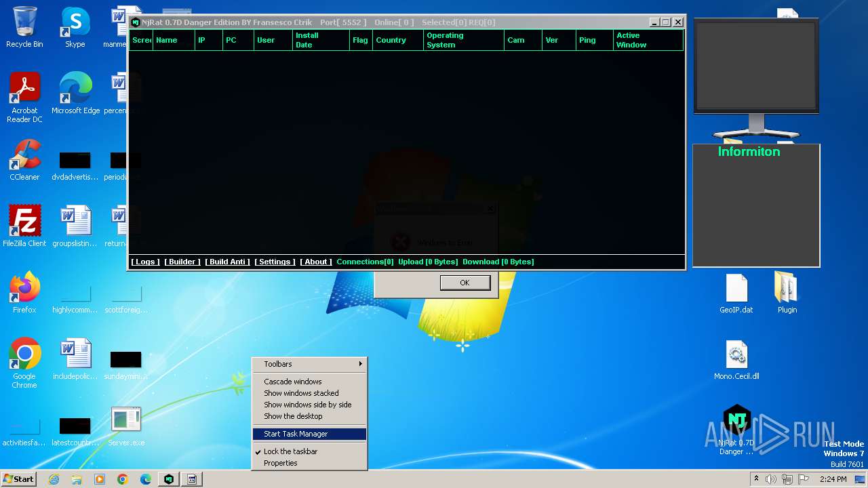The width and height of the screenshot is (868, 488).
Task: Open the Plugin folder icon
Action: pyautogui.click(x=787, y=293)
